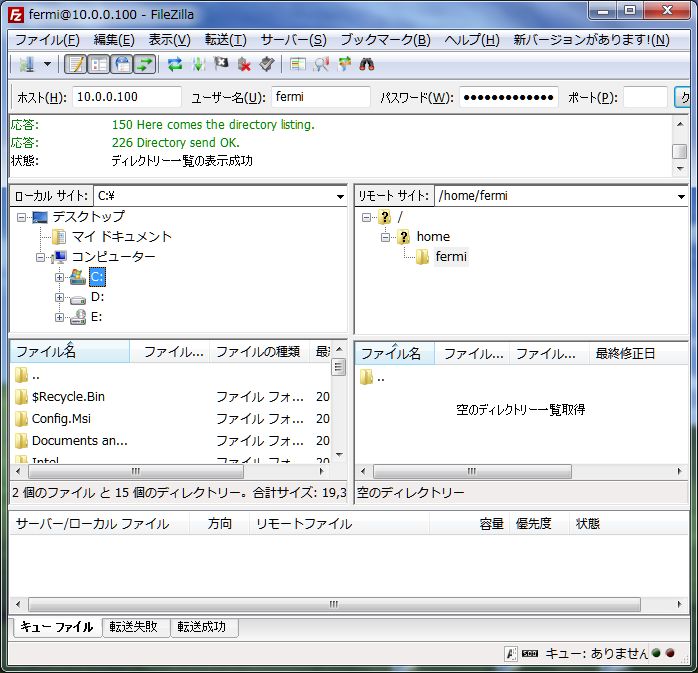Image resolution: width=698 pixels, height=673 pixels.
Task: Toggle directory comparison icon
Action: 321,65
